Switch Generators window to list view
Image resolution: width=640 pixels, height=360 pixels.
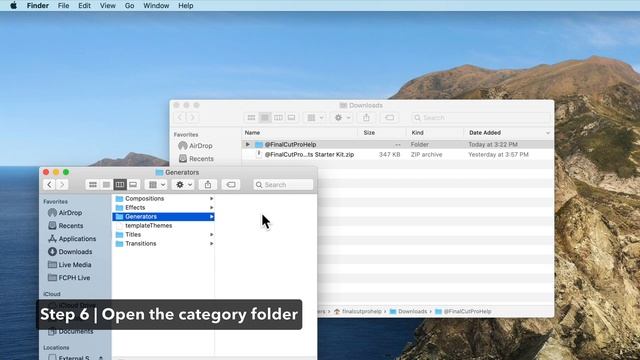click(106, 184)
